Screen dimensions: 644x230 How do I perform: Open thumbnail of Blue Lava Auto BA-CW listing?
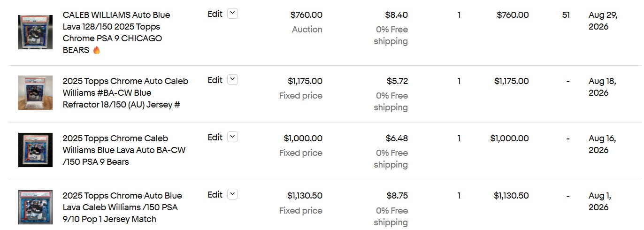35,150
